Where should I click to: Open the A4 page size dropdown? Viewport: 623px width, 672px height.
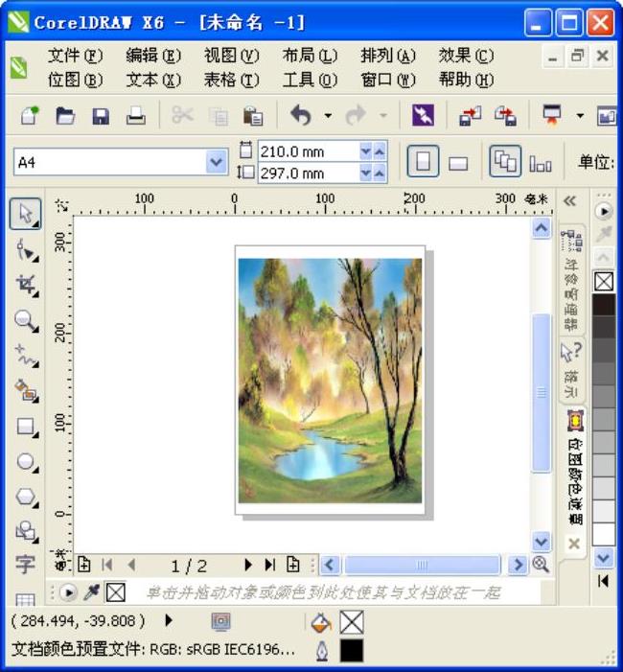(x=217, y=162)
